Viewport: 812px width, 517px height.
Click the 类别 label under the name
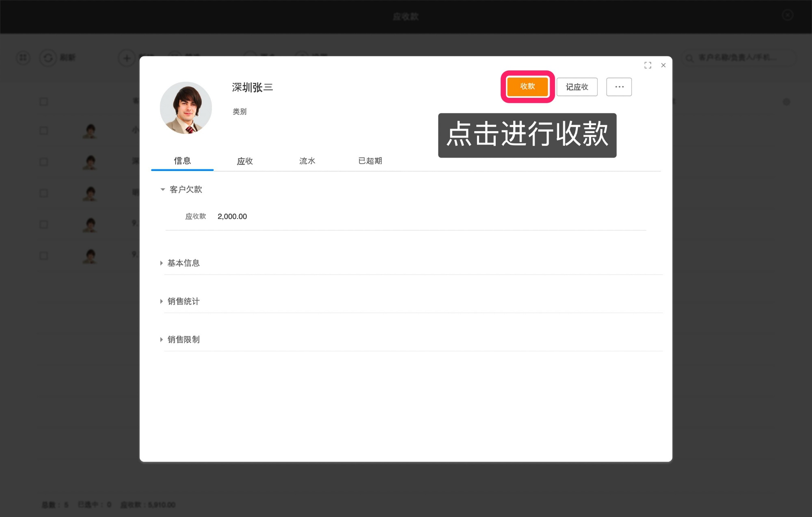tap(240, 111)
